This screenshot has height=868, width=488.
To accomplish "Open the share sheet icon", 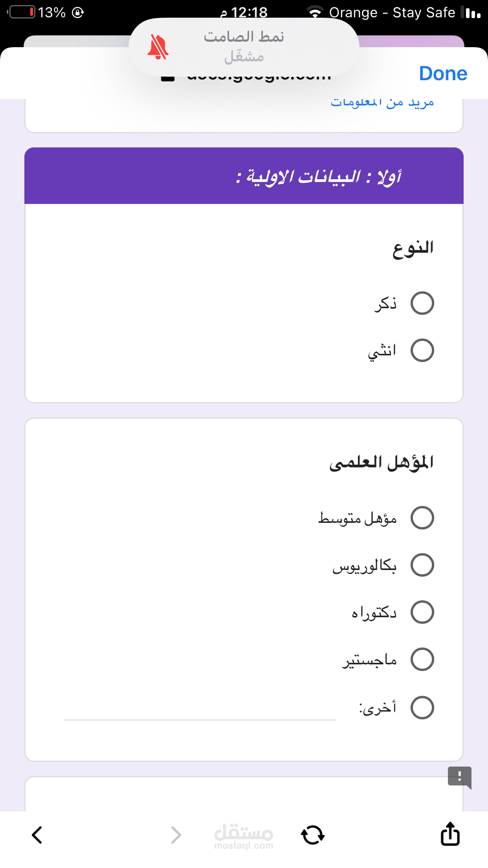I will pos(450,834).
